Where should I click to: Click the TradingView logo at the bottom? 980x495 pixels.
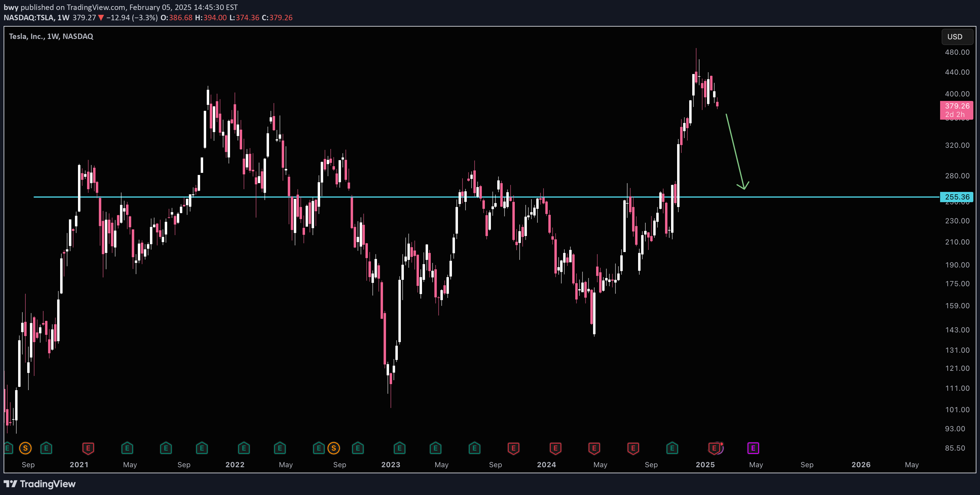pos(40,484)
